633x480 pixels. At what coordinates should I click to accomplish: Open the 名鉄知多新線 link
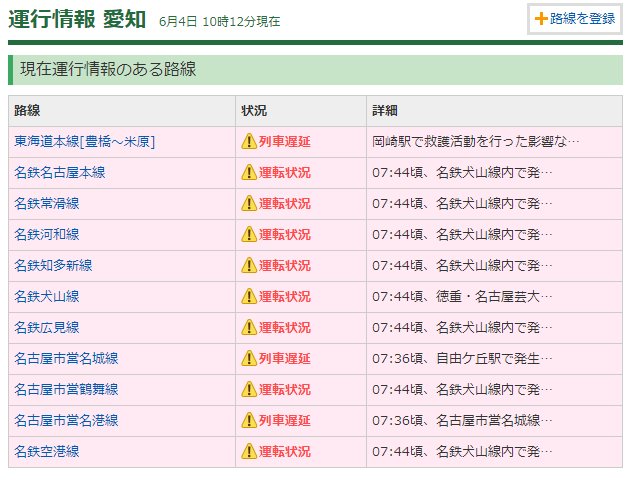click(53, 266)
